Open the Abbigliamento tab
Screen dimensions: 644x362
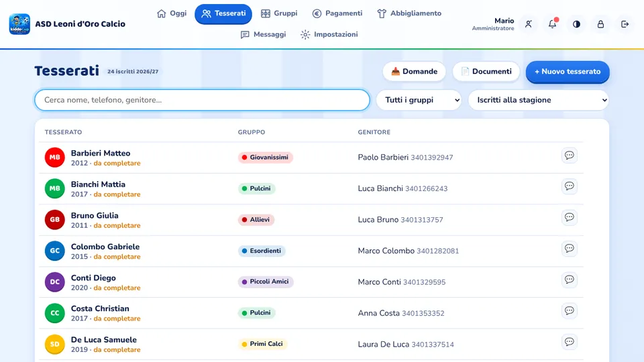pos(409,13)
